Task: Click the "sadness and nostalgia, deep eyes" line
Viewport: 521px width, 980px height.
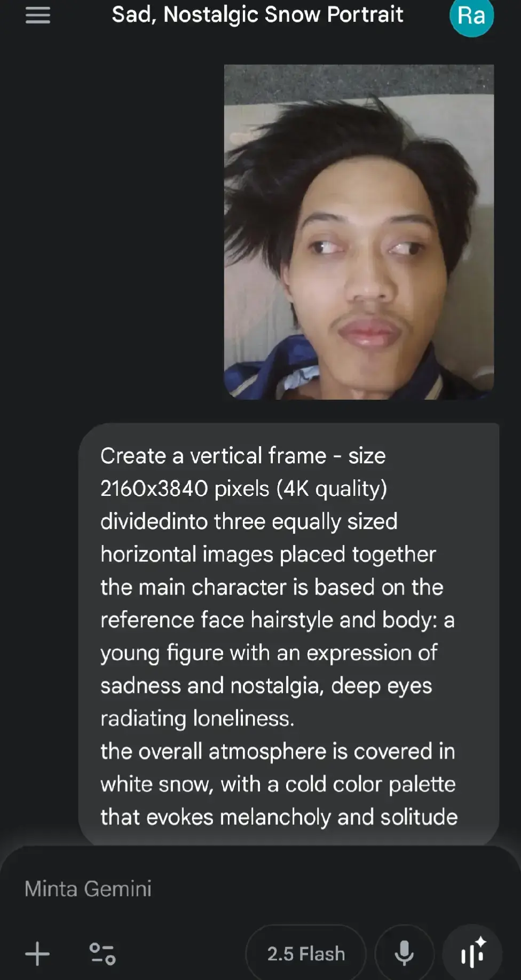Action: coord(266,686)
